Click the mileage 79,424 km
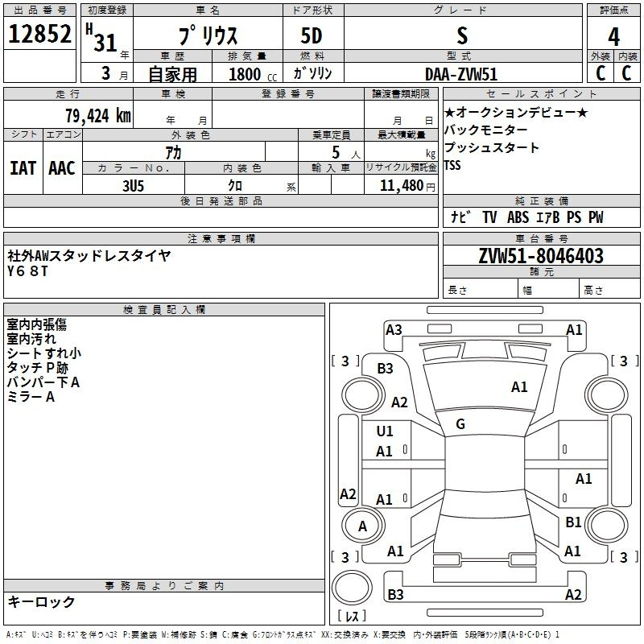This screenshot has width=644, height=644. point(98,115)
